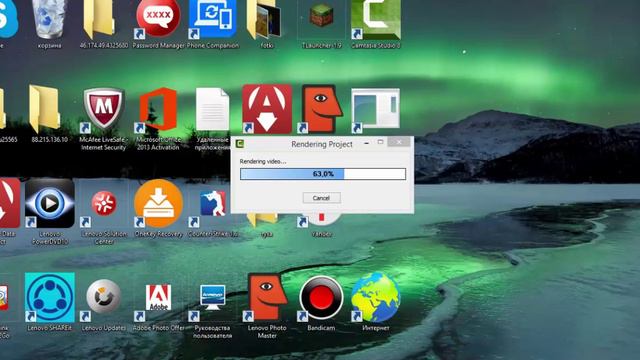The height and width of the screenshot is (360, 640).
Task: Select the Phone Companion shortcut
Action: [212, 19]
